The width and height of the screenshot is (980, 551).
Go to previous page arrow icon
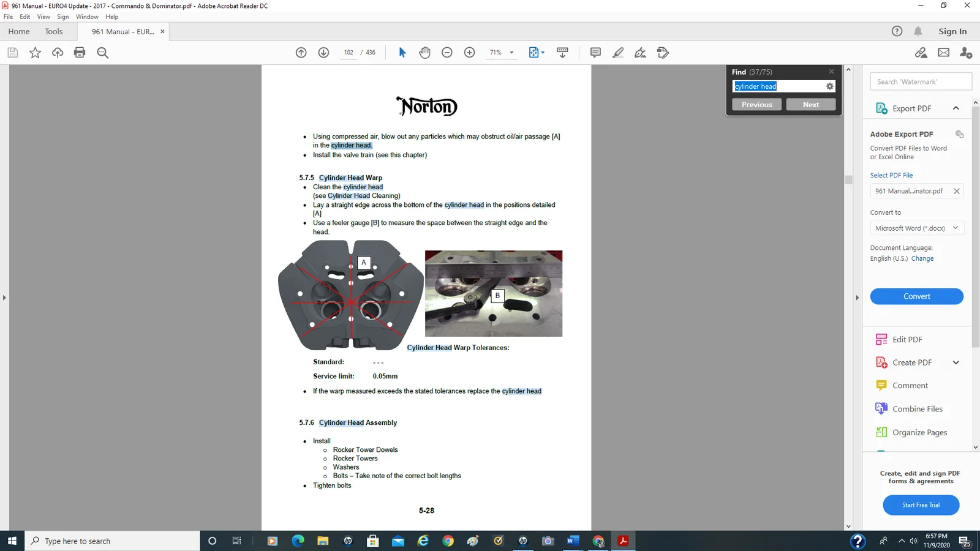[301, 53]
